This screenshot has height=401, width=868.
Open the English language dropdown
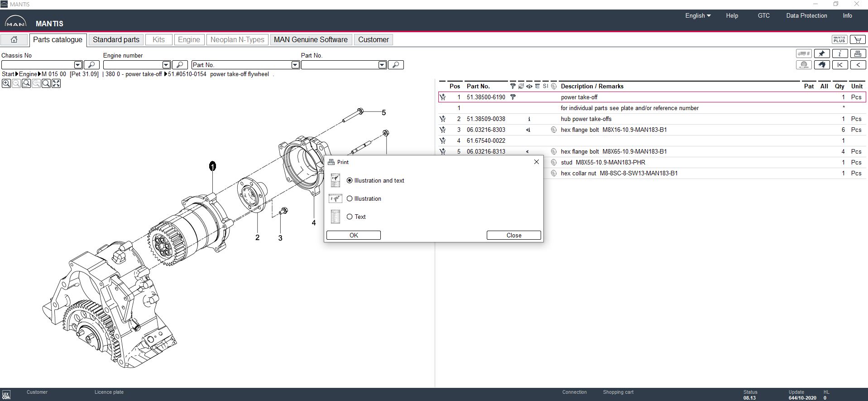coord(697,15)
